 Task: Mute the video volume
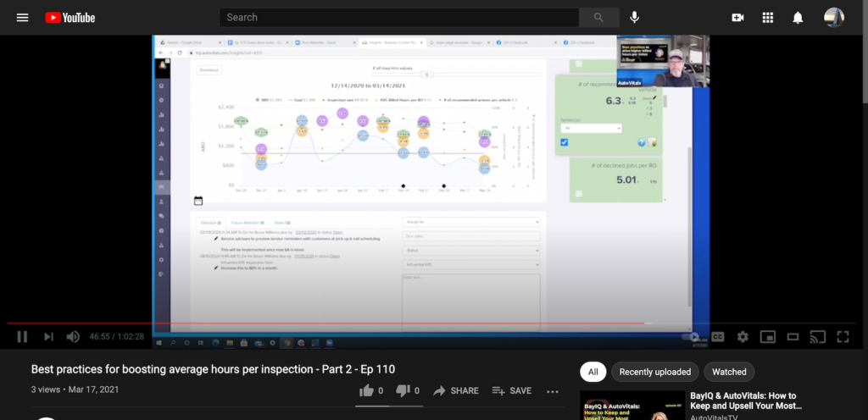(73, 336)
